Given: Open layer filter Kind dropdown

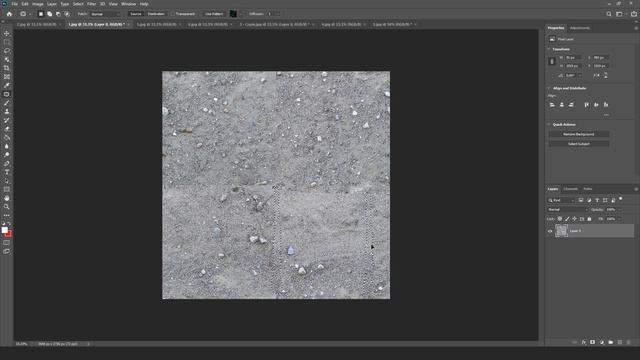Looking at the screenshot, I should 561,200.
